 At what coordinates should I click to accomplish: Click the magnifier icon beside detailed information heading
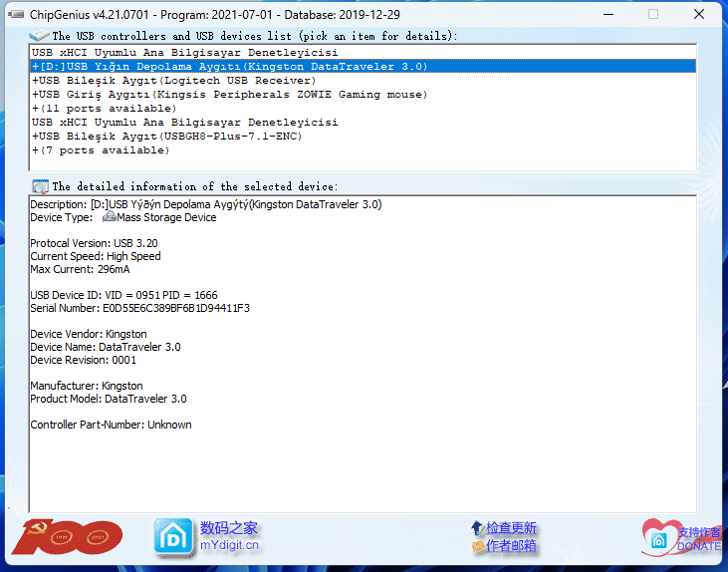[x=40, y=186]
